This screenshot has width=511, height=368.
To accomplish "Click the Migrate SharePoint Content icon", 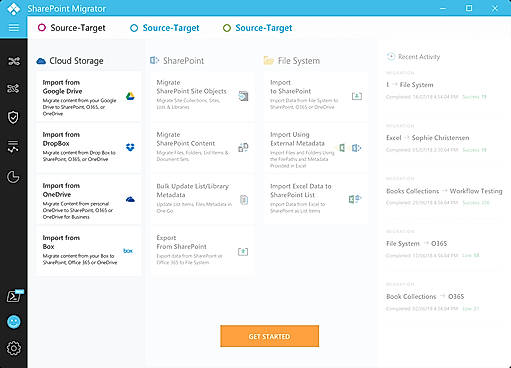I will pos(243,147).
